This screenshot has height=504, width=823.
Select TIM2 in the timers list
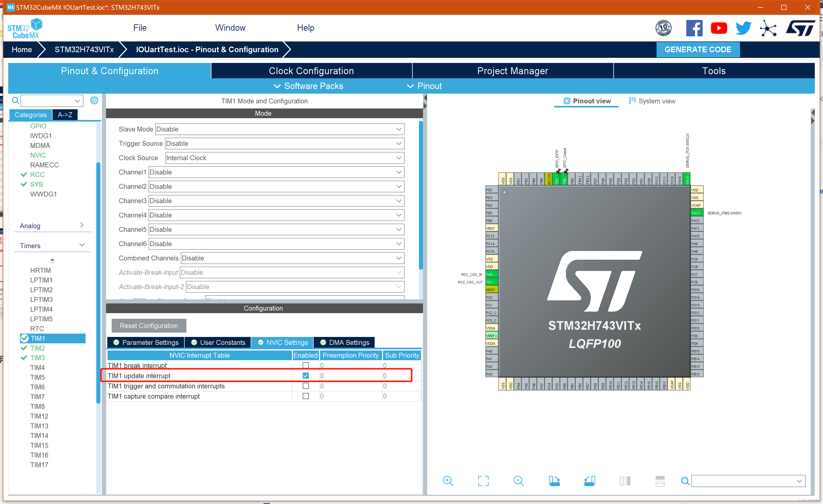pyautogui.click(x=37, y=348)
